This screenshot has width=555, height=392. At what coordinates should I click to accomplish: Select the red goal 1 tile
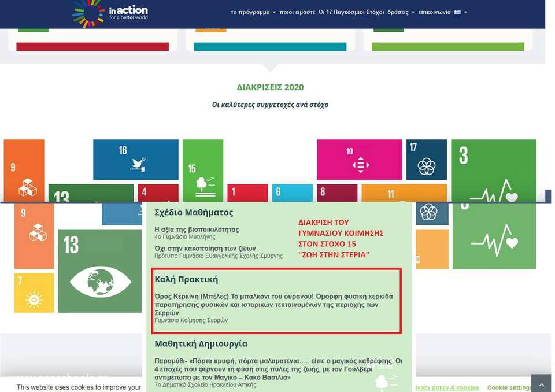[x=247, y=193]
